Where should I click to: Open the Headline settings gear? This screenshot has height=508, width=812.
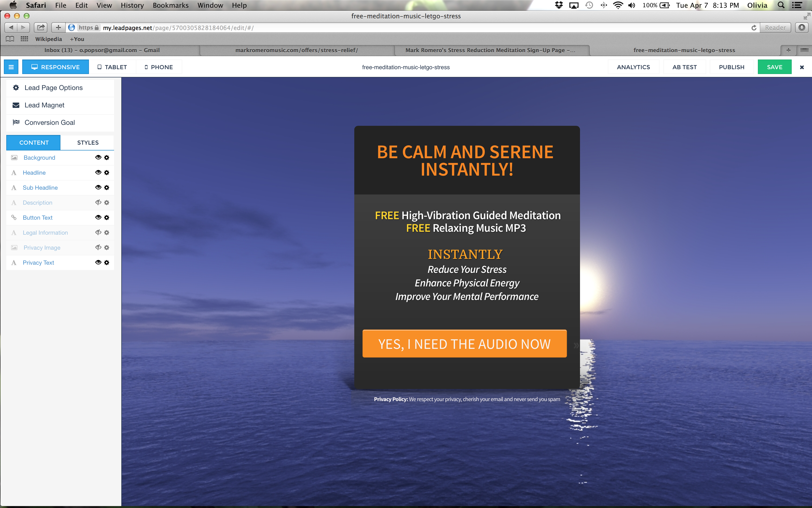107,172
